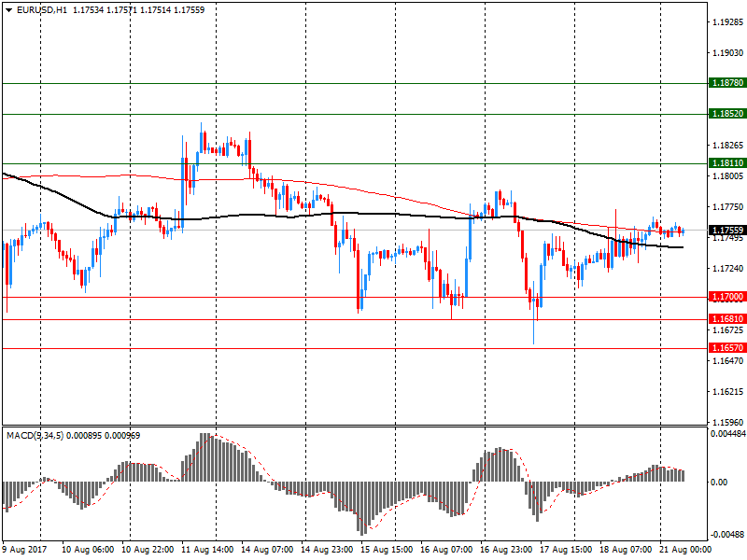Select the 1.16810 red support price label
Viewport: 747px width, 560px height.
coord(727,319)
